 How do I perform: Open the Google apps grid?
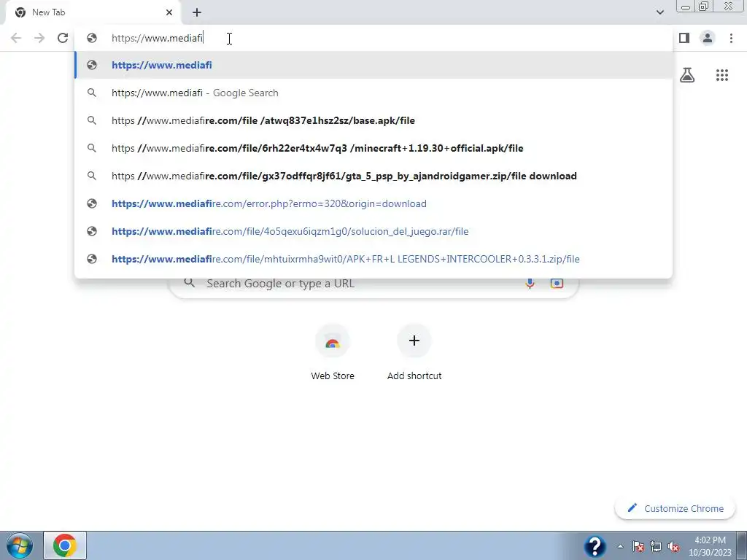[x=721, y=75]
